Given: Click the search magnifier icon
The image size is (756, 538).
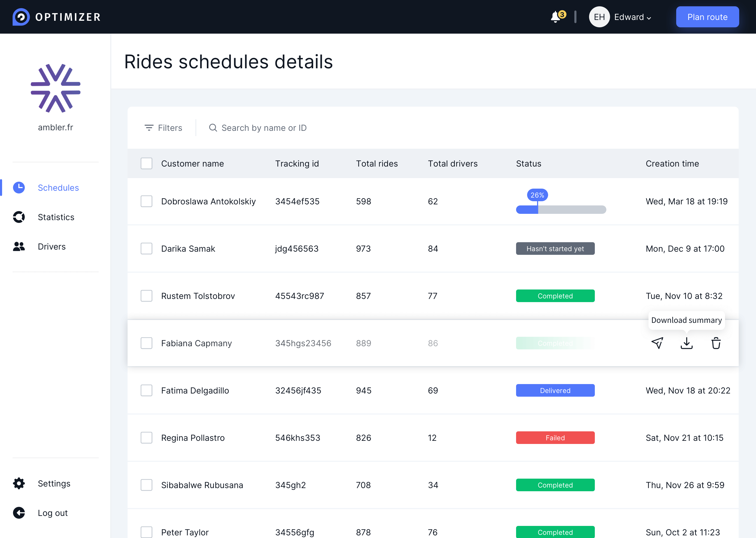Looking at the screenshot, I should click(213, 128).
